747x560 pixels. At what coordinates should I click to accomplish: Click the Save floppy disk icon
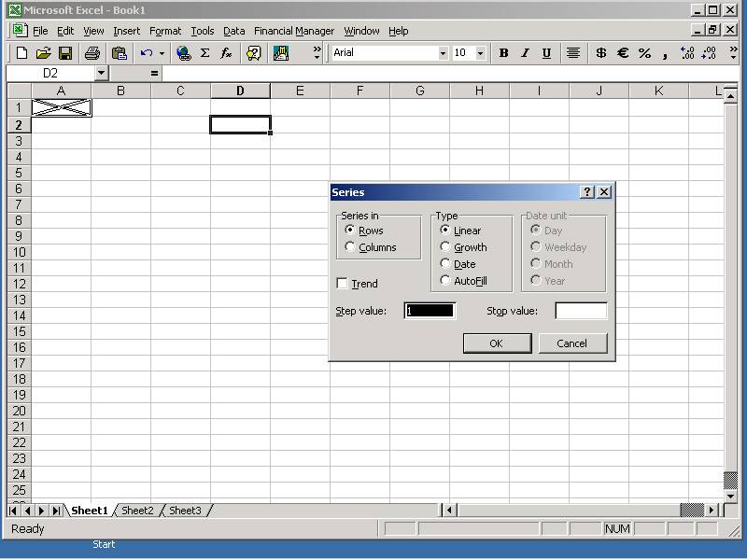point(65,53)
